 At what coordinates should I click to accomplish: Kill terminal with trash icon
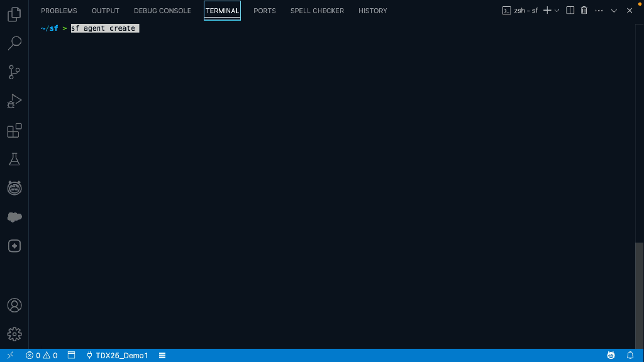click(x=584, y=11)
